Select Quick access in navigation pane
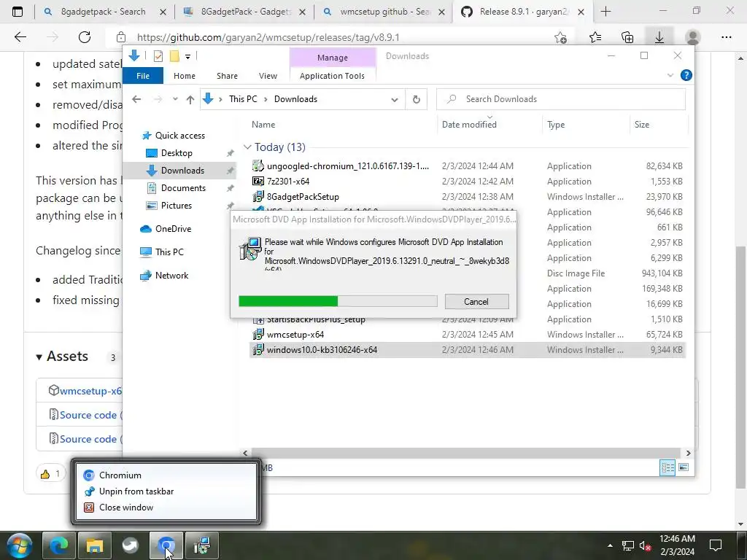Image resolution: width=747 pixels, height=560 pixels. point(180,135)
